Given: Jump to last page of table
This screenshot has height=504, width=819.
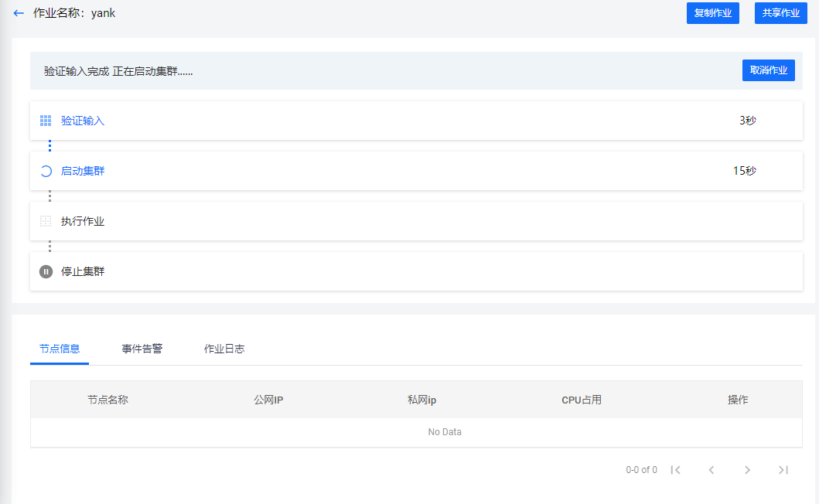Looking at the screenshot, I should [x=783, y=470].
